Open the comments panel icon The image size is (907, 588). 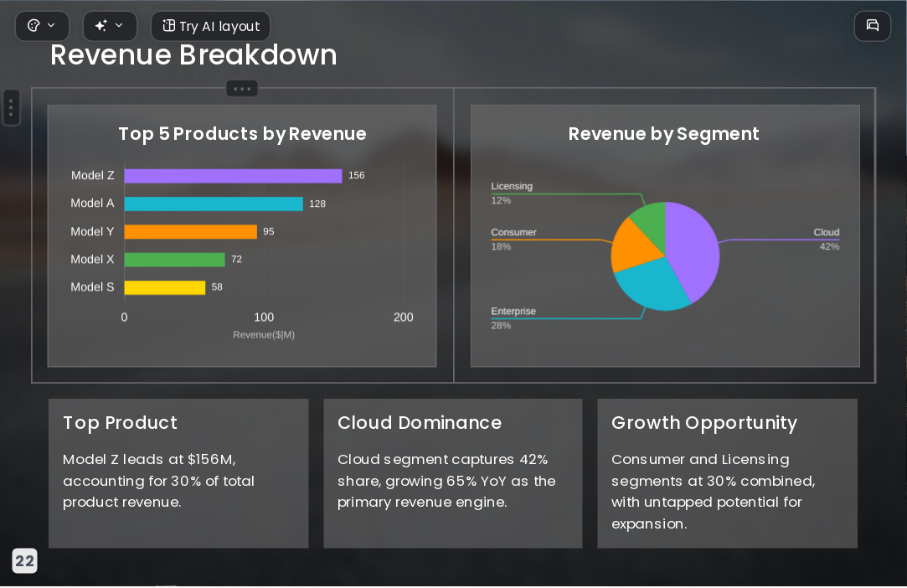click(873, 26)
